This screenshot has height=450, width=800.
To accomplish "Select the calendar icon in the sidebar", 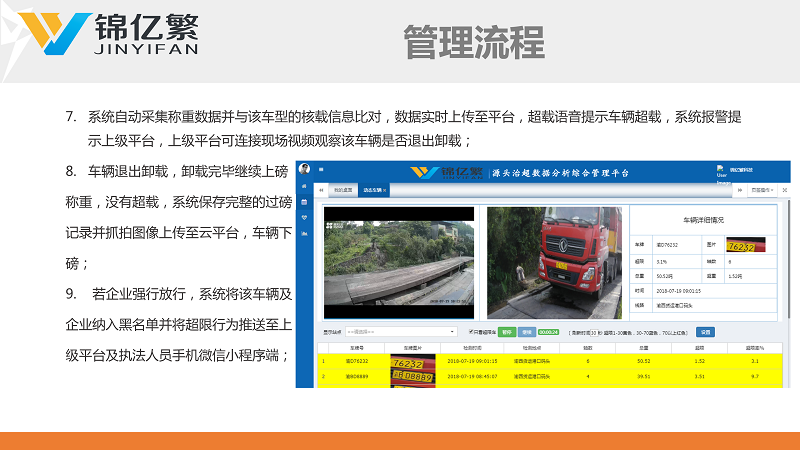I will (304, 203).
